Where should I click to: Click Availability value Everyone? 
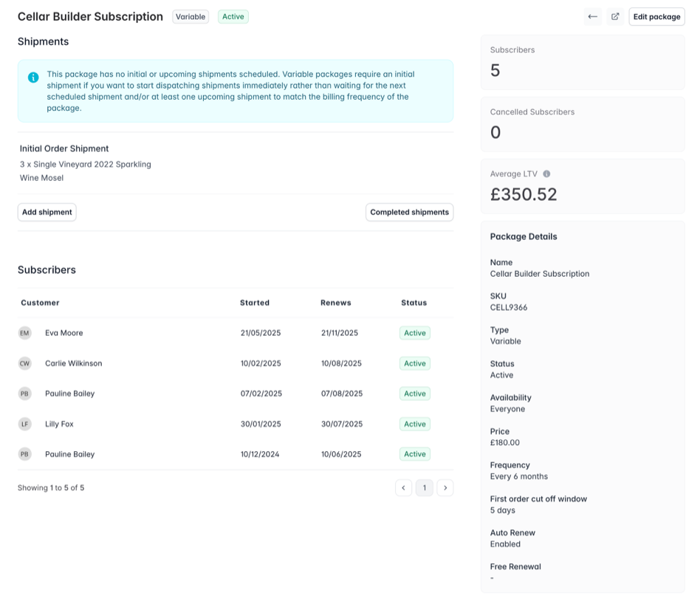click(x=507, y=409)
